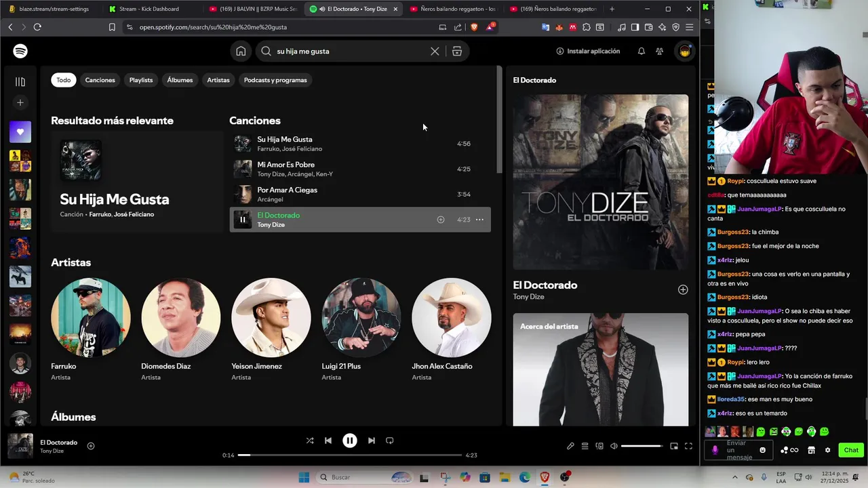This screenshot has width=868, height=488.
Task: Open the Browse/Explore icon beside search
Action: coord(457,52)
